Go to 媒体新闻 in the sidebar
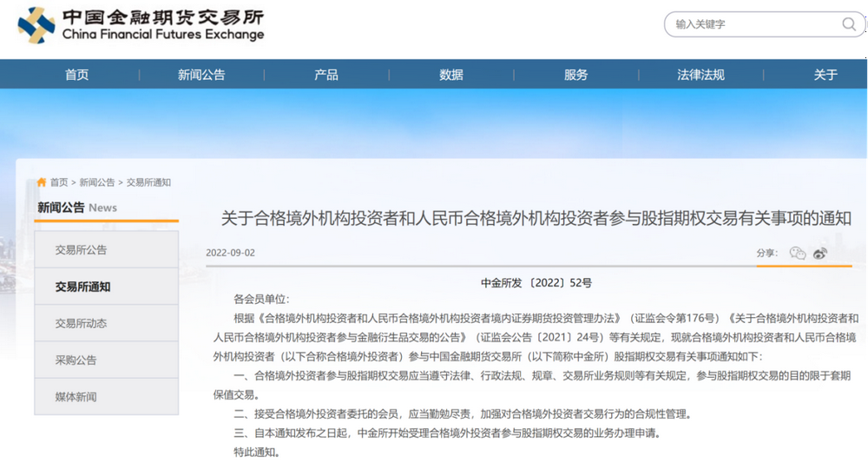 76,397
